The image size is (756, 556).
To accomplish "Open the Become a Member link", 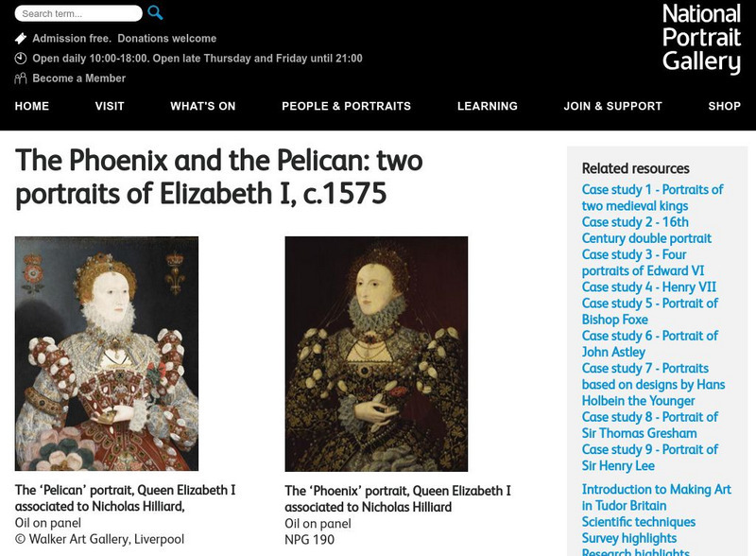I will tap(79, 78).
